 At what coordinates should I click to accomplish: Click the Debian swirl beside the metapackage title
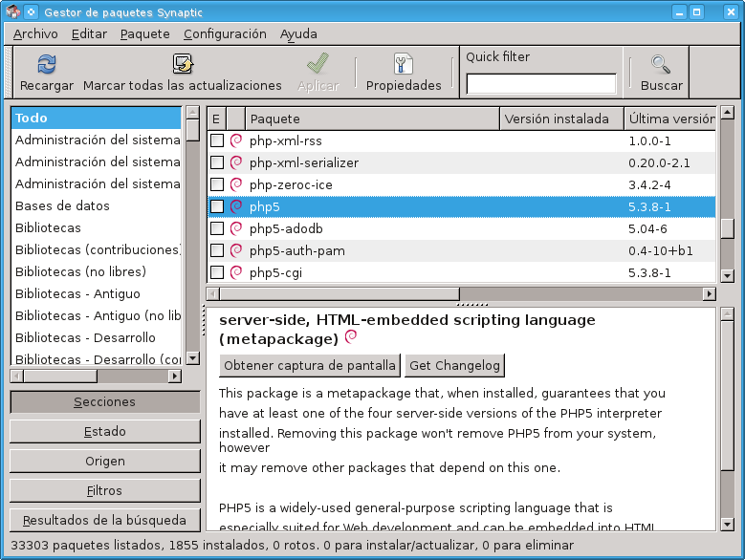pyautogui.click(x=351, y=336)
